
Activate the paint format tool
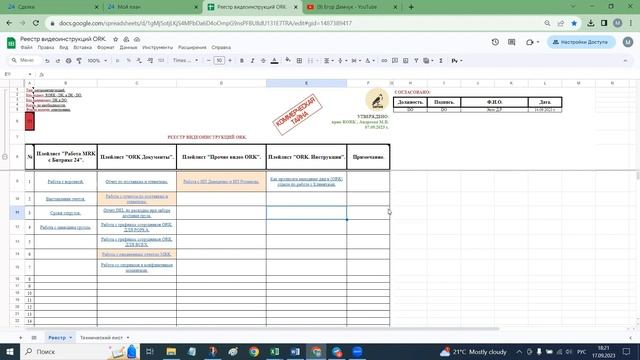tap(79, 60)
